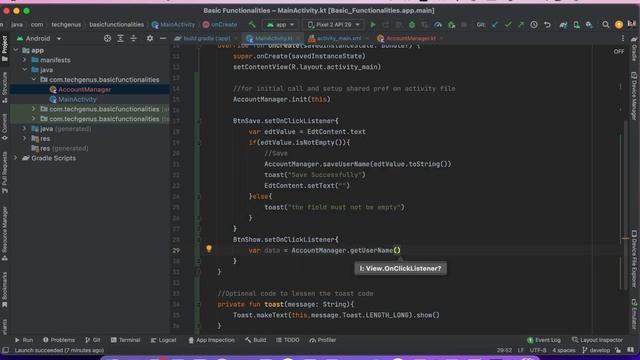Toggle the OFF inspection indicator in editor
The width and height of the screenshot is (640, 360).
pos(619,52)
